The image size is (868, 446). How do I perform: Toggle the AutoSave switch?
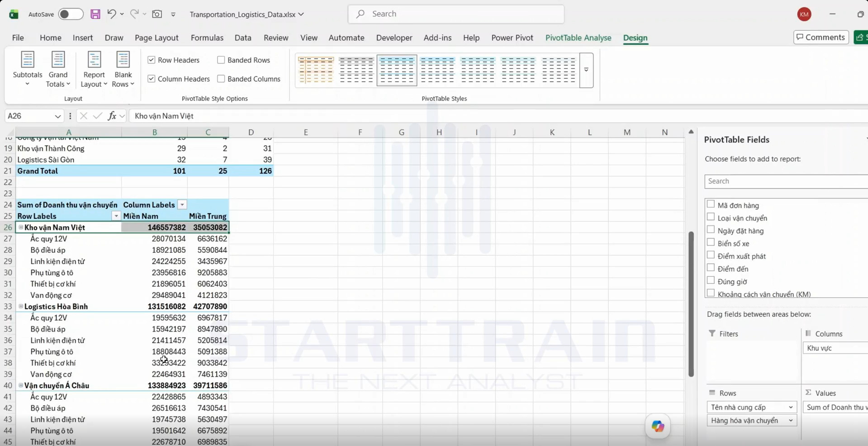pos(71,14)
